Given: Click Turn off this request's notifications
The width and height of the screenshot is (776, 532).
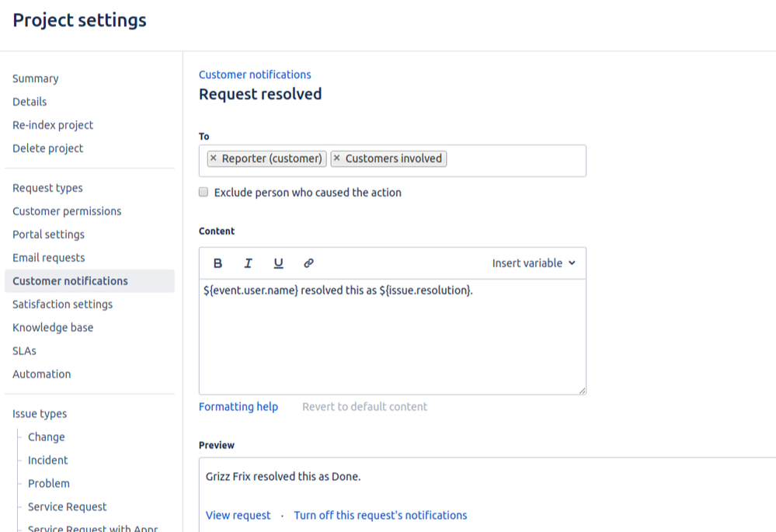Looking at the screenshot, I should (381, 516).
